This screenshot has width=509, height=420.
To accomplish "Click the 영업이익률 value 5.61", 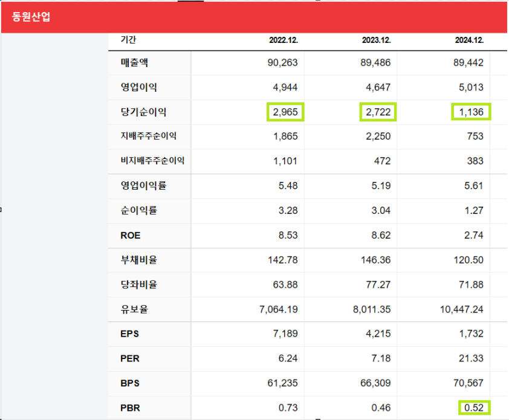I will (473, 186).
